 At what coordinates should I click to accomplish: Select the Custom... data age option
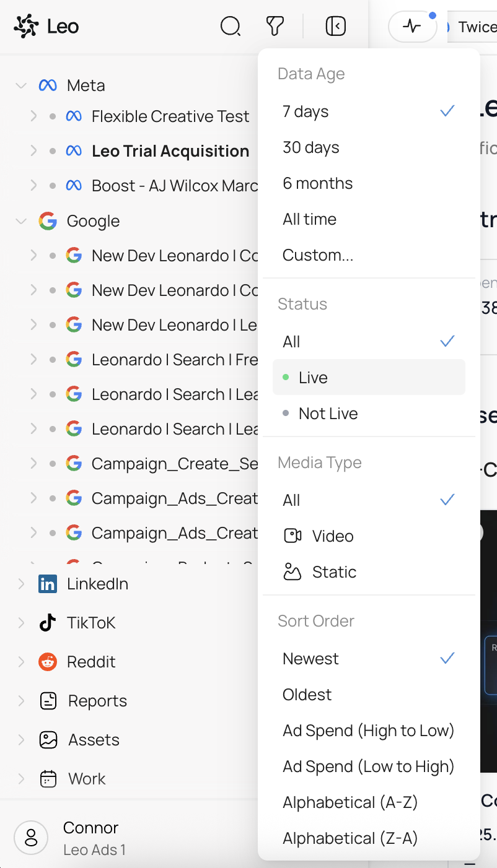tap(318, 254)
